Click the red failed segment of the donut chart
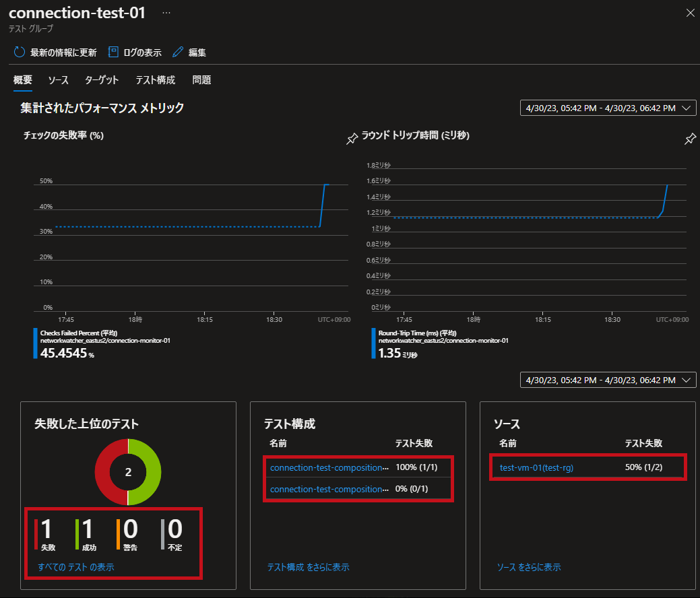 pos(102,472)
